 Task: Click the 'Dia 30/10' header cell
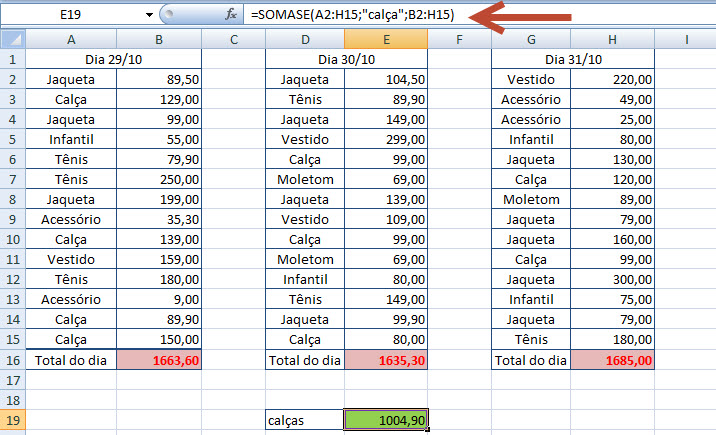(x=346, y=59)
